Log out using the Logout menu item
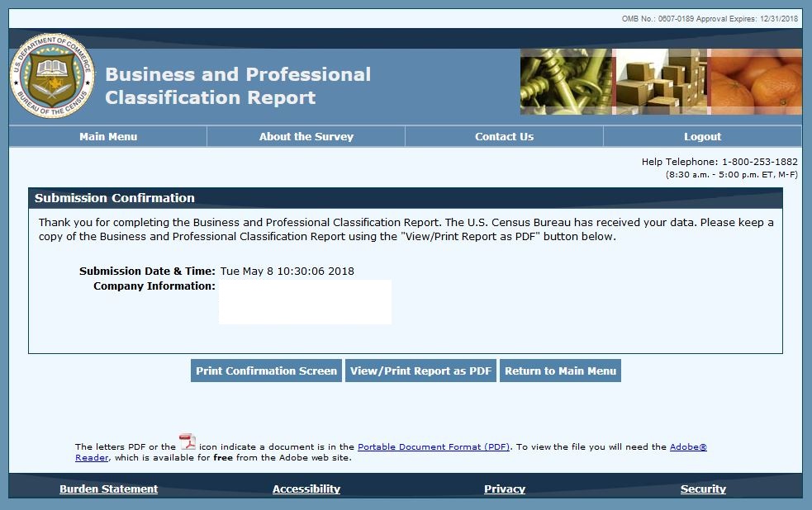The width and height of the screenshot is (812, 510). pyautogui.click(x=702, y=137)
